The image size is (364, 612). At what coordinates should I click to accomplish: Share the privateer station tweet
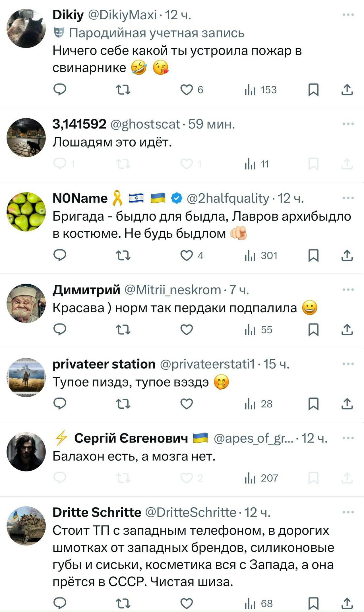click(x=347, y=404)
